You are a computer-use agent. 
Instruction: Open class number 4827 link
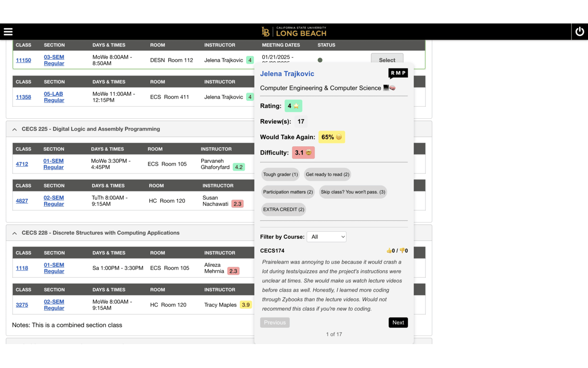click(22, 201)
